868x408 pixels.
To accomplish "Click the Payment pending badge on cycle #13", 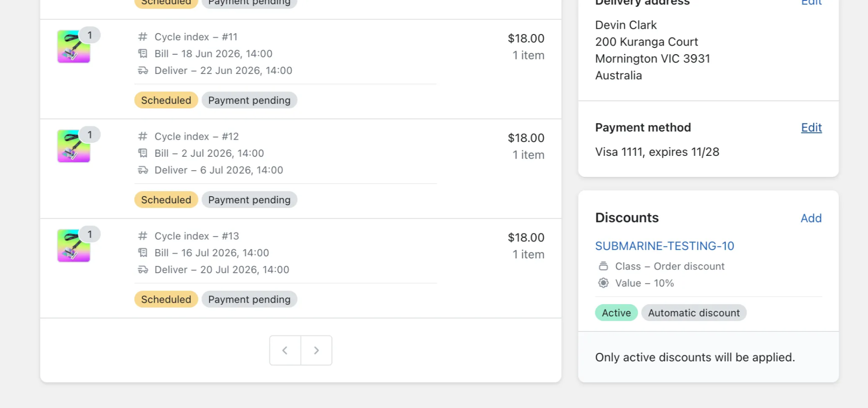I will (x=249, y=299).
